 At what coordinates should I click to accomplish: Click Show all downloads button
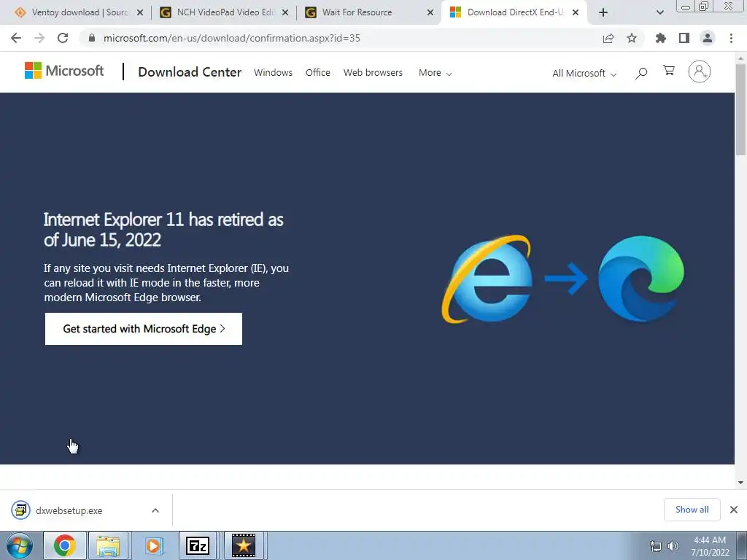(x=692, y=510)
